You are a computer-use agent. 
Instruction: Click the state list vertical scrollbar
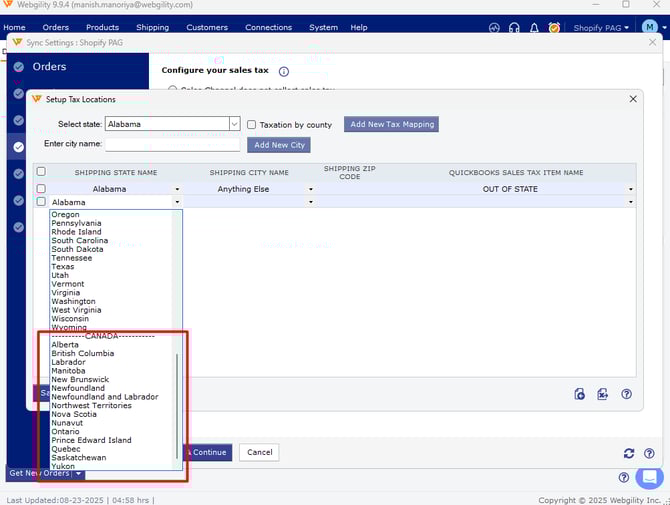tap(178, 400)
